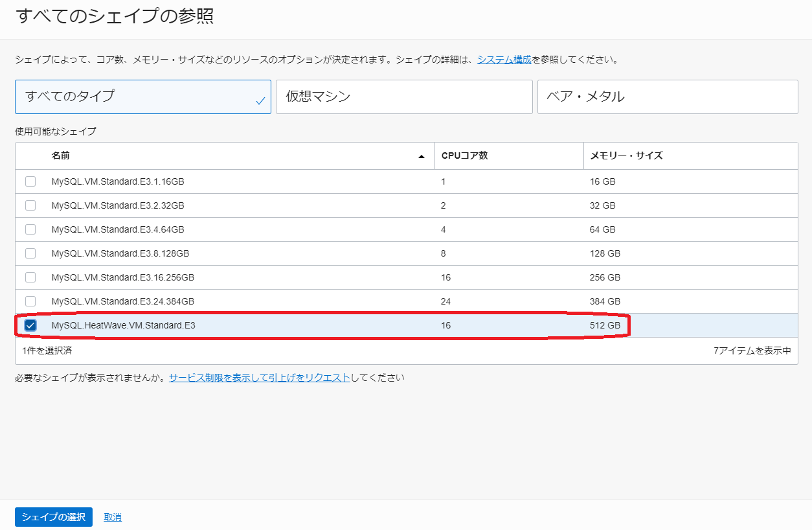812x530 pixels.
Task: Switch to the 仮想マシン shape type
Action: click(x=403, y=97)
